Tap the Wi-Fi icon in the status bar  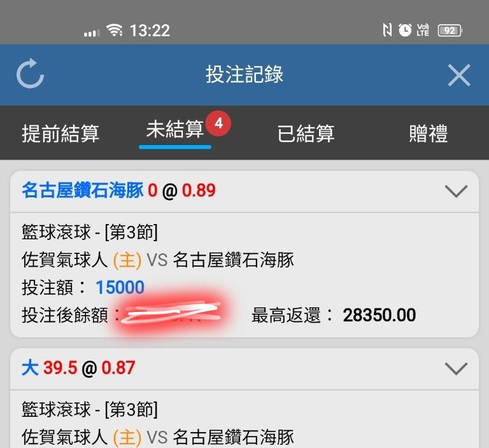pyautogui.click(x=115, y=30)
